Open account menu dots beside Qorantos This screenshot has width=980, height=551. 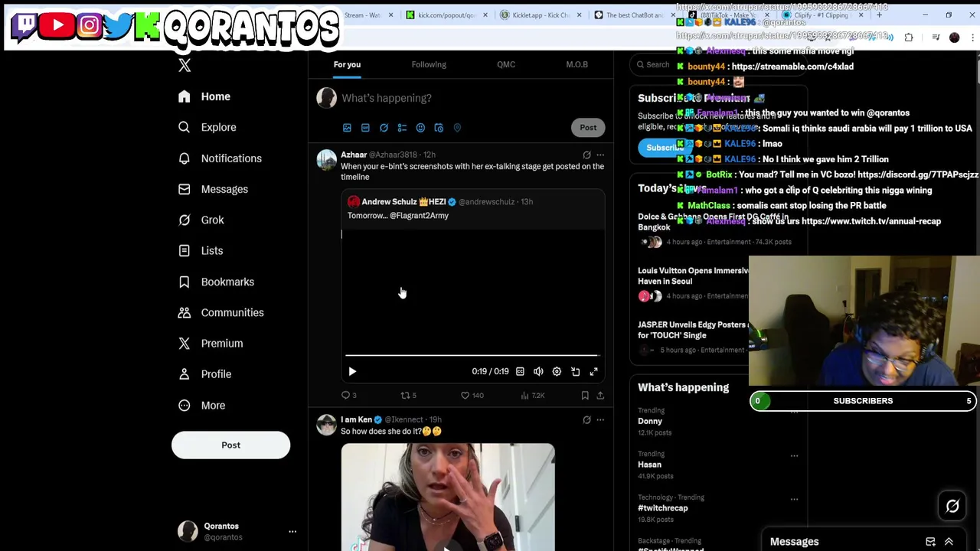292,531
